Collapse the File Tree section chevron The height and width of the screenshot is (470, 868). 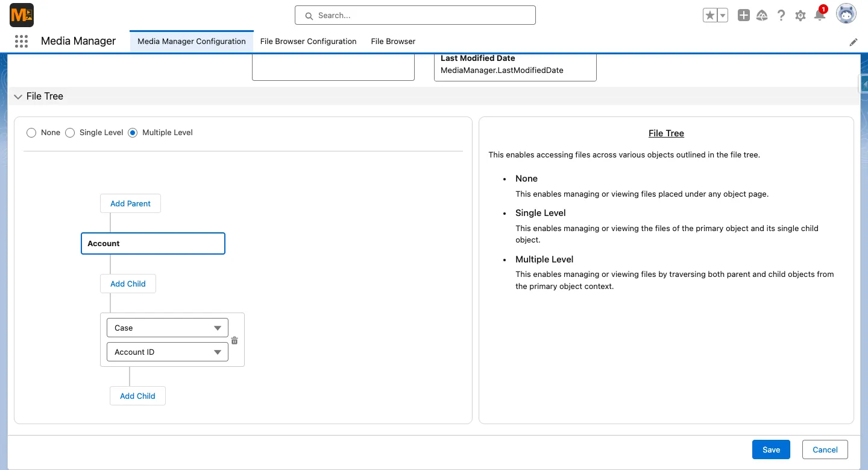coord(17,96)
